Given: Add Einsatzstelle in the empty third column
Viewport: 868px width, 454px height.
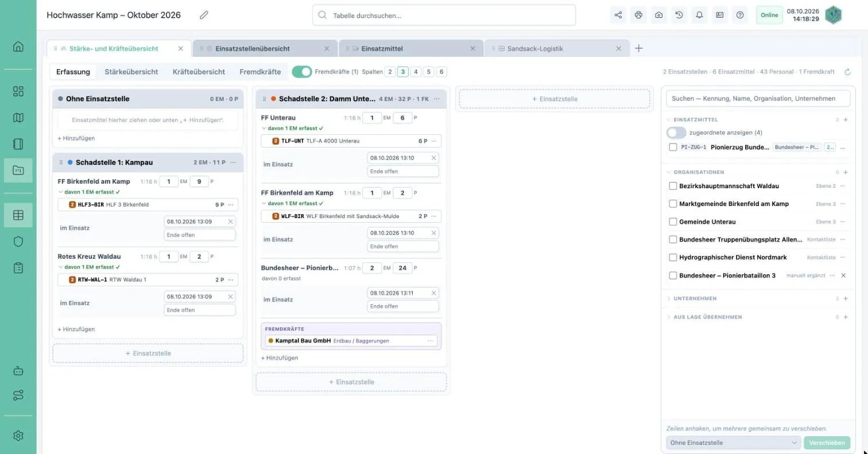Looking at the screenshot, I should pos(555,99).
